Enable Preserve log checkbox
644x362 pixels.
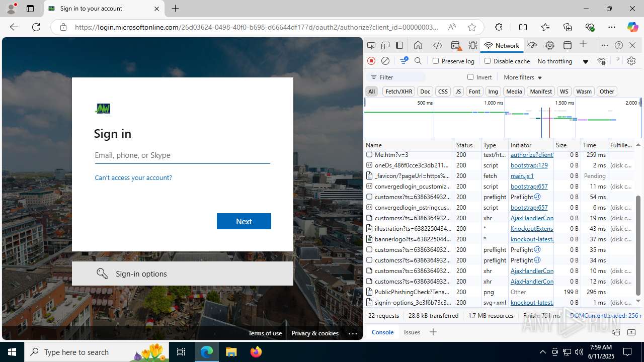point(436,61)
